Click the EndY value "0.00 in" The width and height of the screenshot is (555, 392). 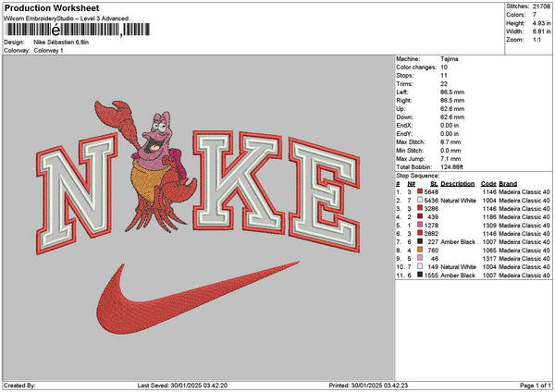click(x=450, y=134)
